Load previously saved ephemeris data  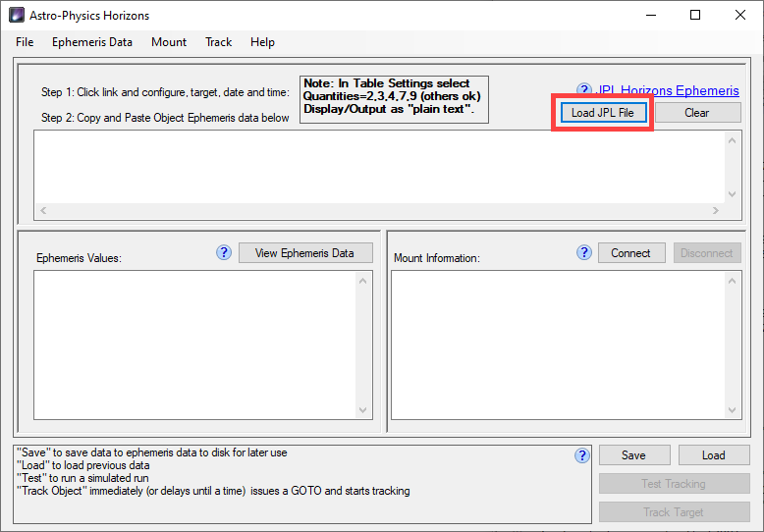(714, 455)
